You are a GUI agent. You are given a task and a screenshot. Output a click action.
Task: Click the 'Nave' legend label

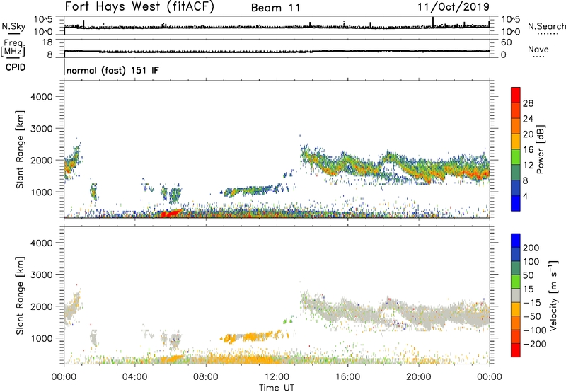538,49
